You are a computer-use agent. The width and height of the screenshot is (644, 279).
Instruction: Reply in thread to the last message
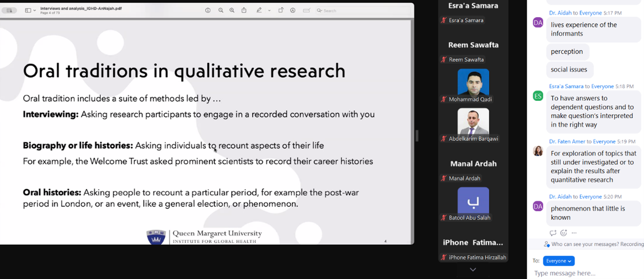(553, 233)
